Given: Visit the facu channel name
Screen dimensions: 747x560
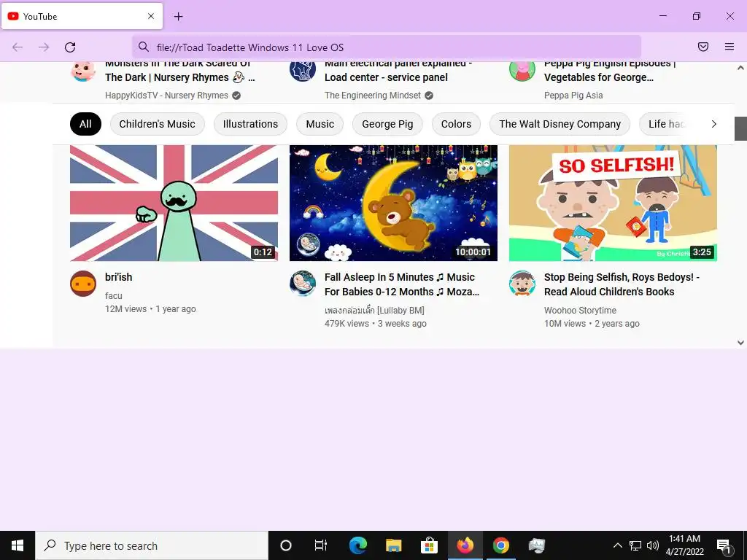Looking at the screenshot, I should pos(113,296).
